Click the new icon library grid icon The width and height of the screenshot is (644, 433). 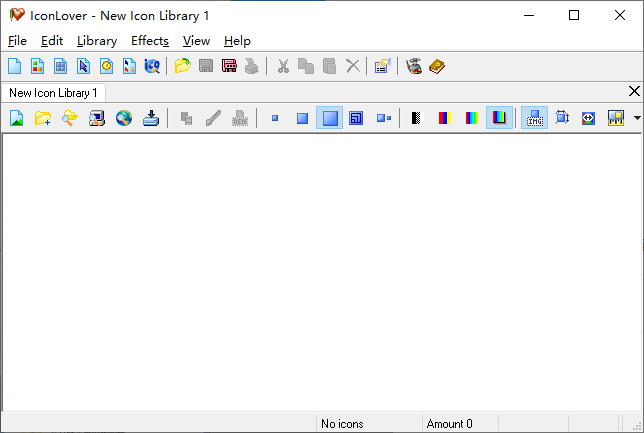point(60,66)
